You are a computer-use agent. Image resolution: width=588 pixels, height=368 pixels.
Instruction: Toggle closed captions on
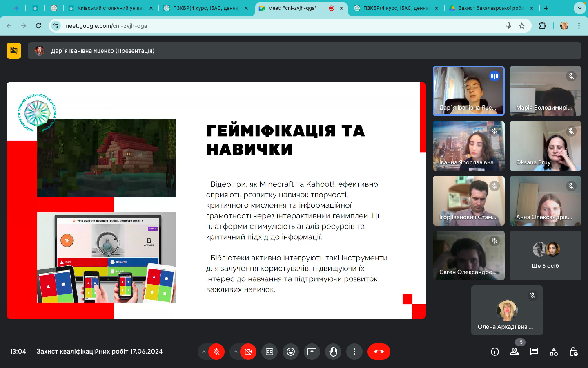pos(269,352)
